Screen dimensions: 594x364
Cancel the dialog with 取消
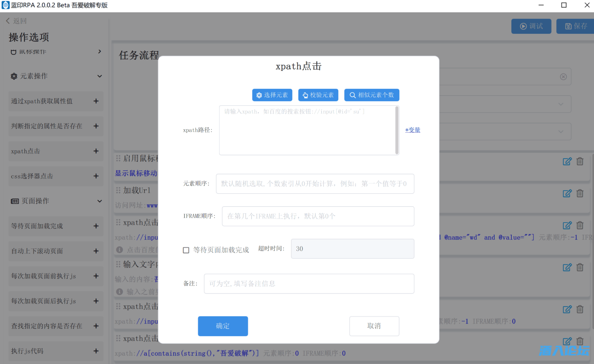(374, 326)
